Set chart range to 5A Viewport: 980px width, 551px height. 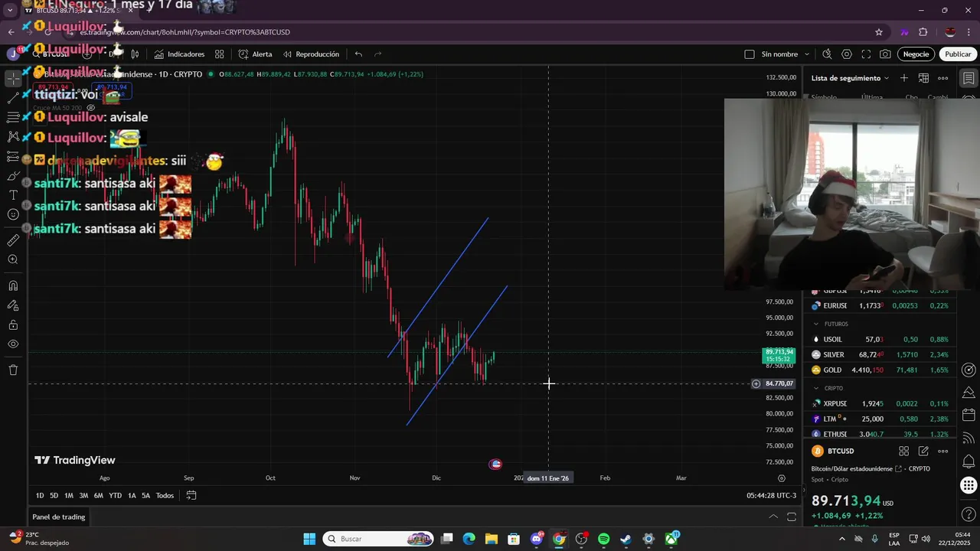tap(145, 496)
